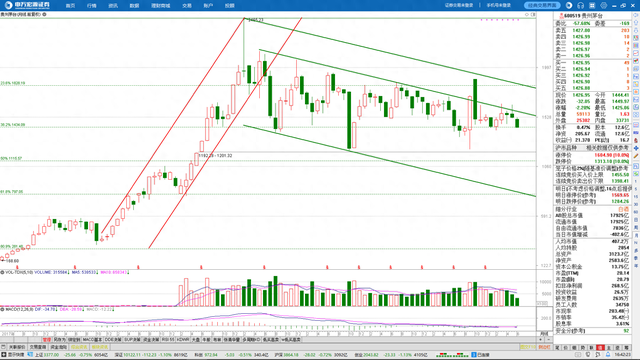This screenshot has height=360, width=640.
Task: Select the pencil drawing tool in right sidebar
Action: pos(636,156)
